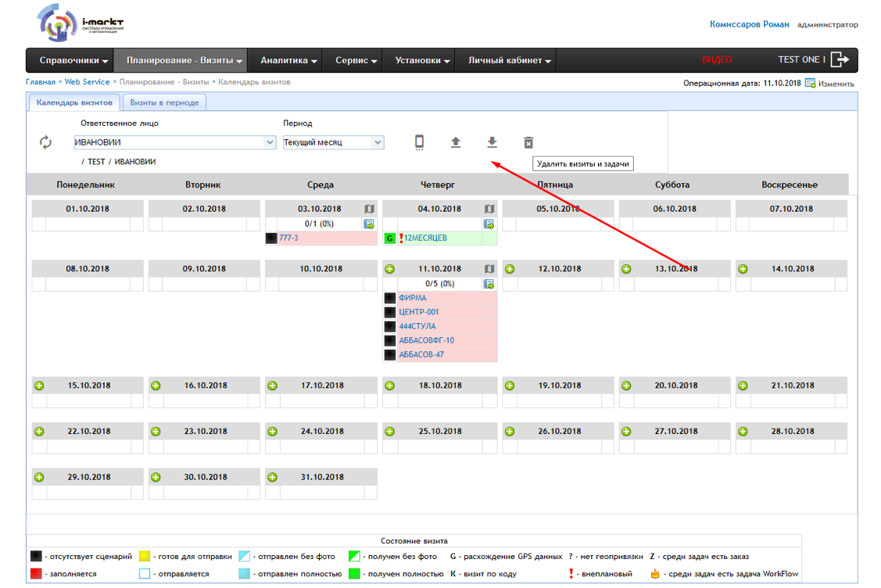Click the black 'отсутствует сценарий' legend swatch

[x=36, y=557]
